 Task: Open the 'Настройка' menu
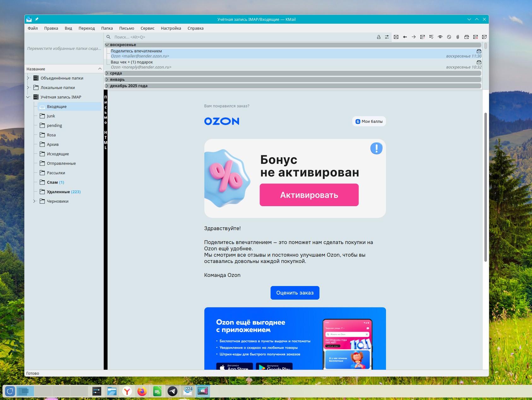point(171,28)
